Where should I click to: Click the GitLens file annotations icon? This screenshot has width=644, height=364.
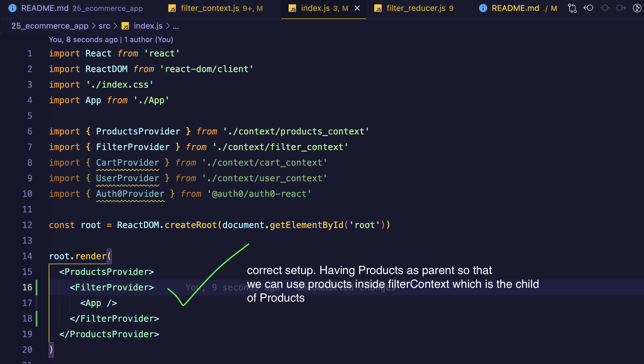[x=637, y=8]
